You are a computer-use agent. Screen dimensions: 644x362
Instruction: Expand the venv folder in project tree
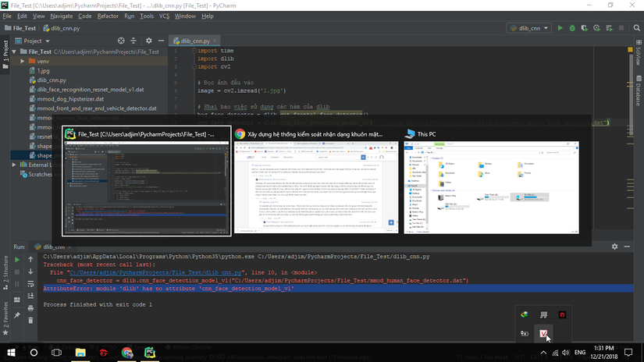pyautogui.click(x=23, y=60)
